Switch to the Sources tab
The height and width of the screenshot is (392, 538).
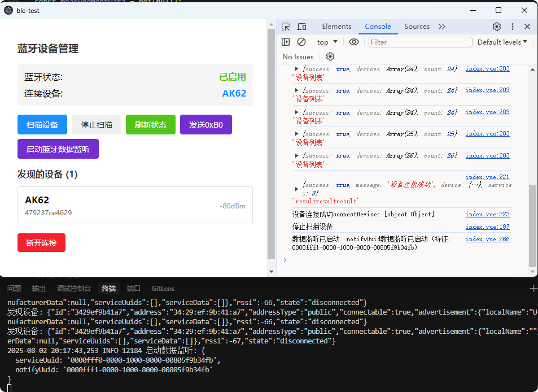(x=417, y=27)
